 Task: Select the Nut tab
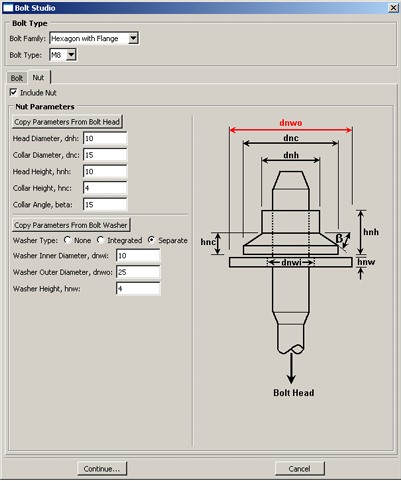[38, 77]
